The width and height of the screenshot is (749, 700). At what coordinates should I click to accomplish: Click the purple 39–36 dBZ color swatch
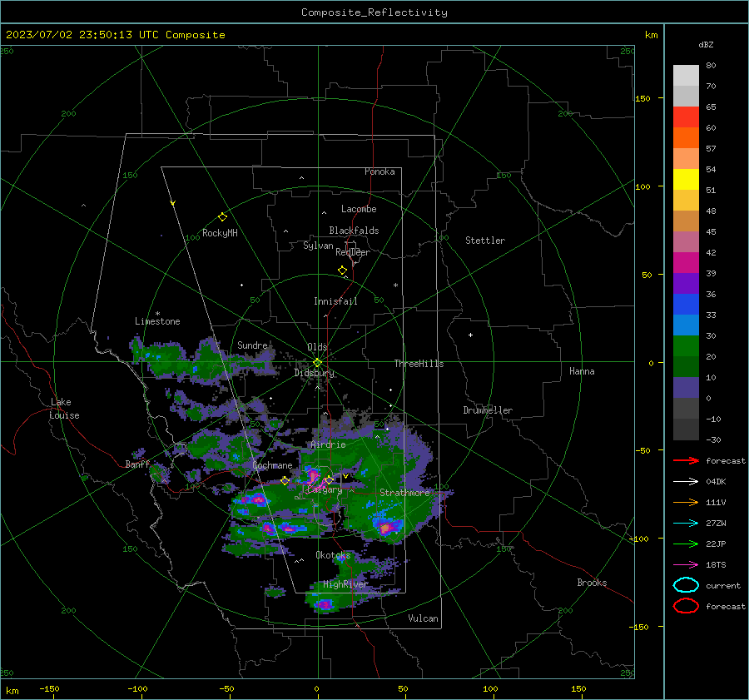pyautogui.click(x=686, y=283)
